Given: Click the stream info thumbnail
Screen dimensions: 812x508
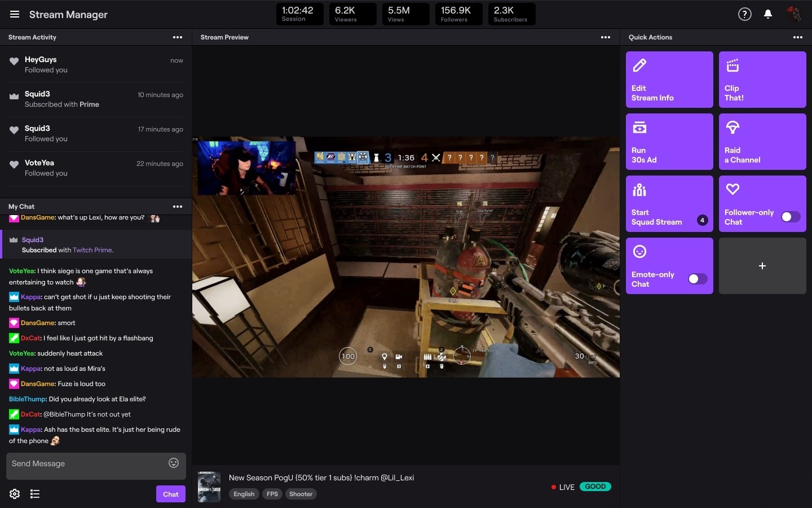Looking at the screenshot, I should coord(209,487).
